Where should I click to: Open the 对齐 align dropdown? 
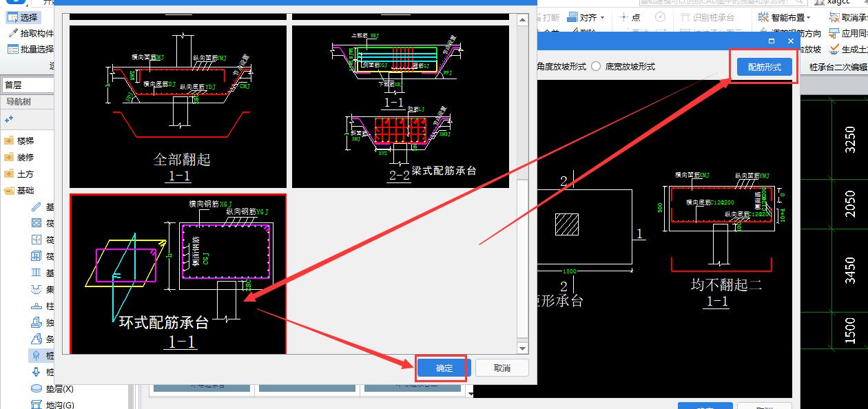tap(591, 17)
